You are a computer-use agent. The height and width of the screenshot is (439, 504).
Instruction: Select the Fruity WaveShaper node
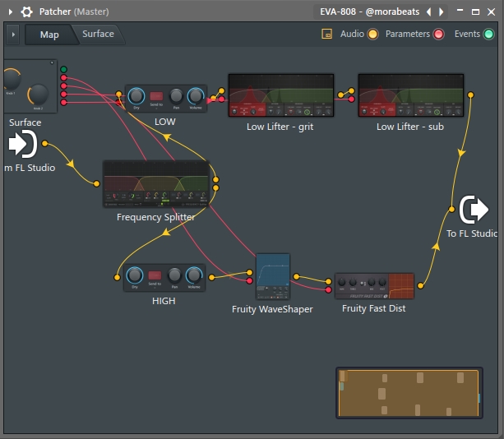pyautogui.click(x=273, y=278)
